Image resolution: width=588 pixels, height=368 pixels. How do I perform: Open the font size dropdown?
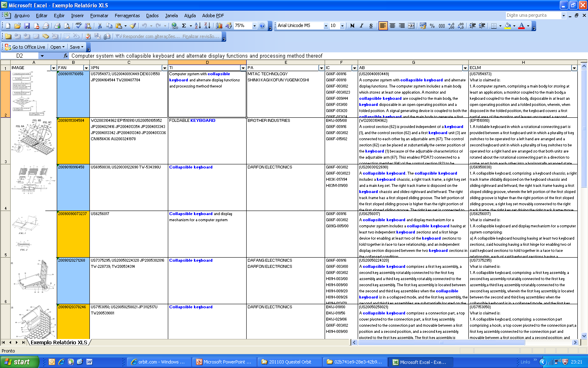[342, 25]
